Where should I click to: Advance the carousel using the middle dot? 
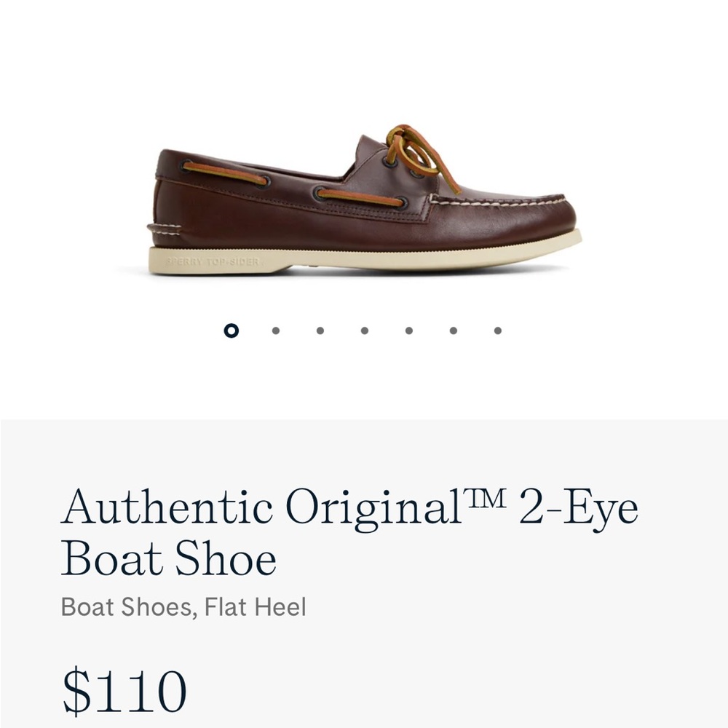click(x=364, y=331)
